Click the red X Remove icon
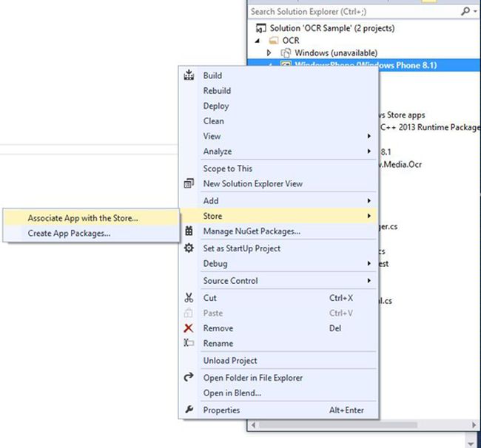The height and width of the screenshot is (448, 481). pos(189,328)
